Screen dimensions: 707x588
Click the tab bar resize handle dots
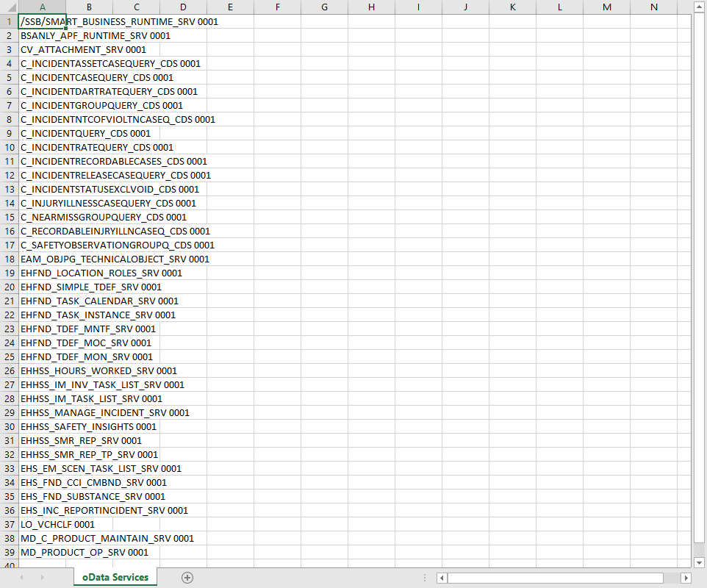tap(424, 578)
